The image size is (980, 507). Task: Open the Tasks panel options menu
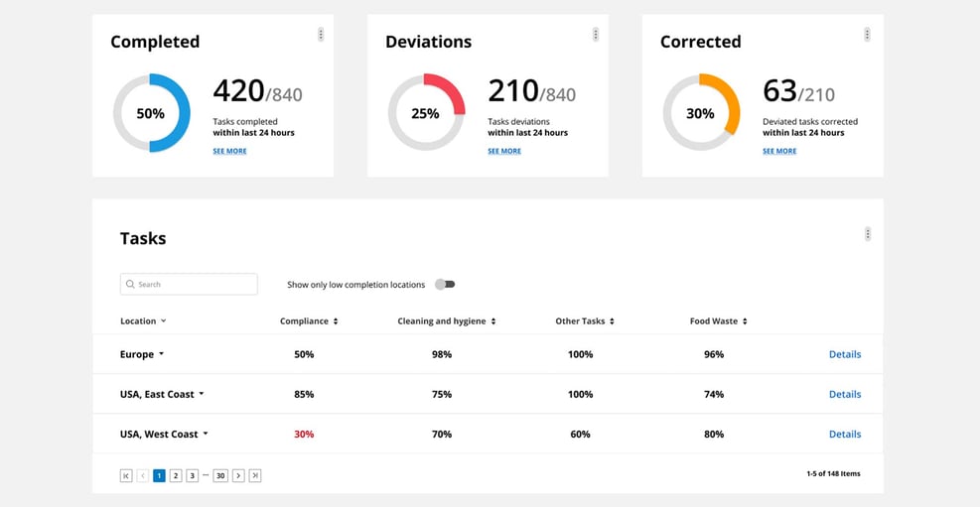pos(868,234)
